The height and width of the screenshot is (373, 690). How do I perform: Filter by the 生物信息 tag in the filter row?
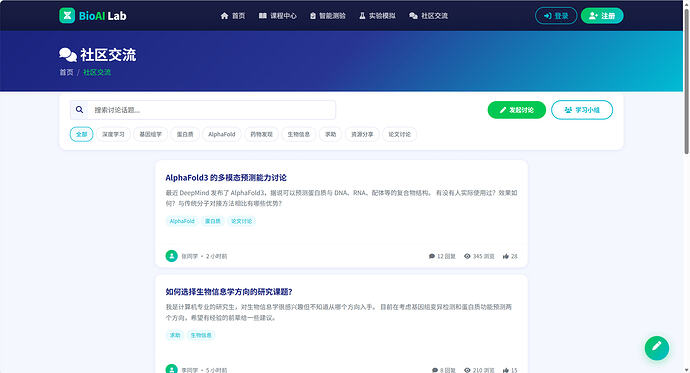click(x=299, y=134)
